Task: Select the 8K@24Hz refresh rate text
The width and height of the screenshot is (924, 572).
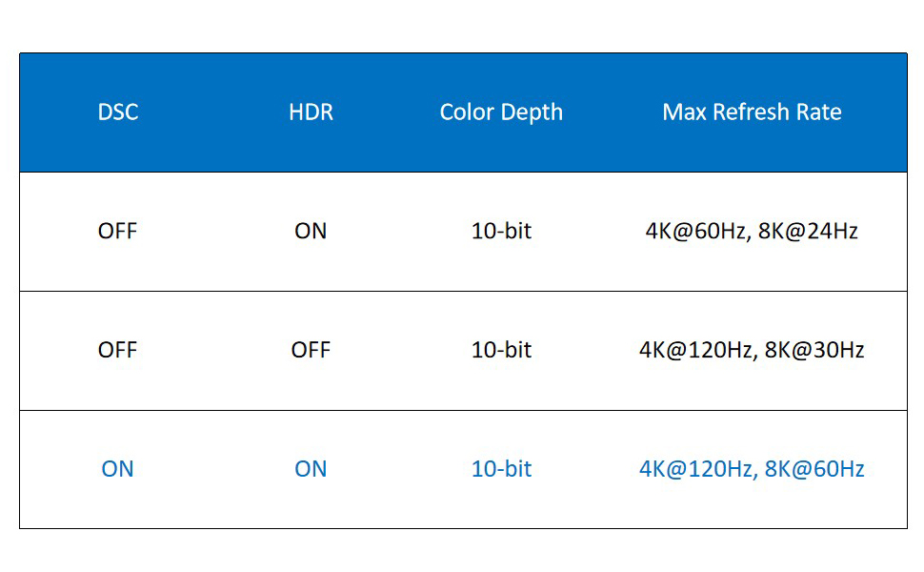Action: (809, 232)
